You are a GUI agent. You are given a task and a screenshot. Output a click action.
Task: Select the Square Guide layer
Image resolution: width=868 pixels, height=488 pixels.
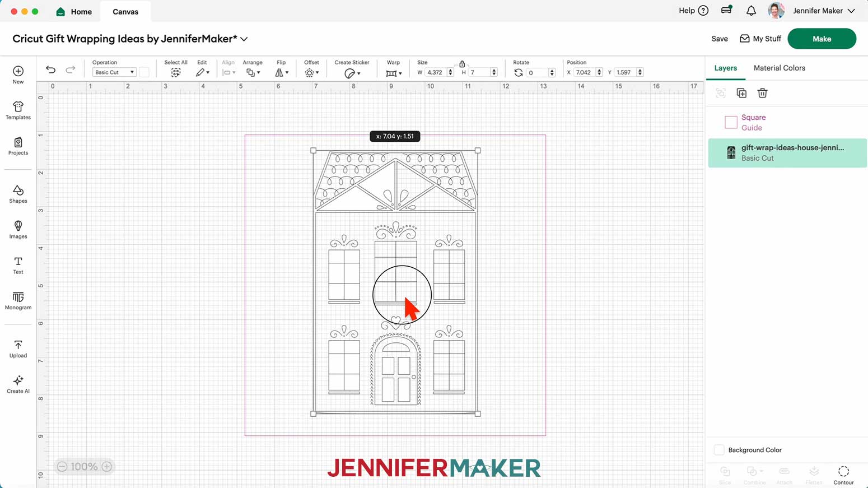pos(787,122)
